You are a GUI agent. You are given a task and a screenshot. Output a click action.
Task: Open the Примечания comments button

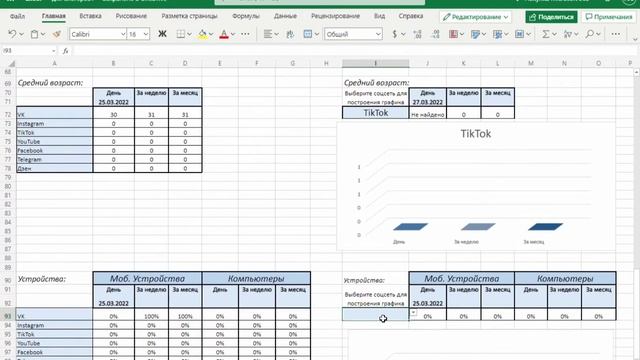click(x=609, y=17)
